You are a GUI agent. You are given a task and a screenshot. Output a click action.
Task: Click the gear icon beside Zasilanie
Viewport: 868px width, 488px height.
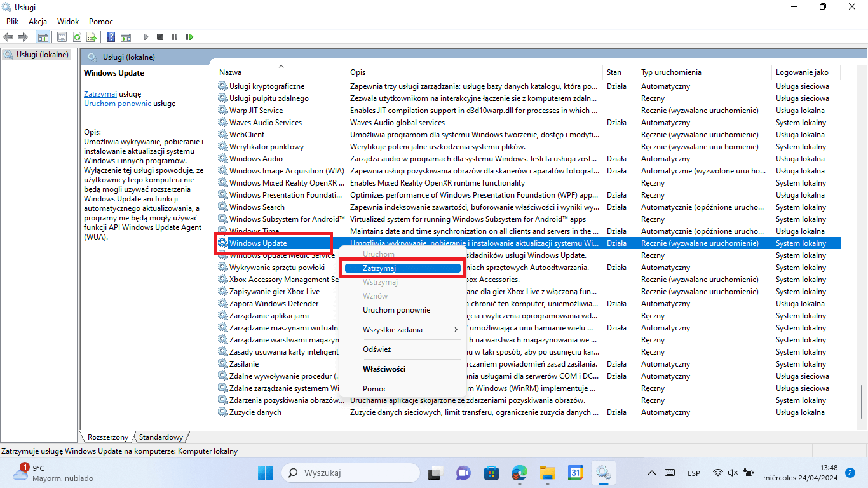coord(222,364)
